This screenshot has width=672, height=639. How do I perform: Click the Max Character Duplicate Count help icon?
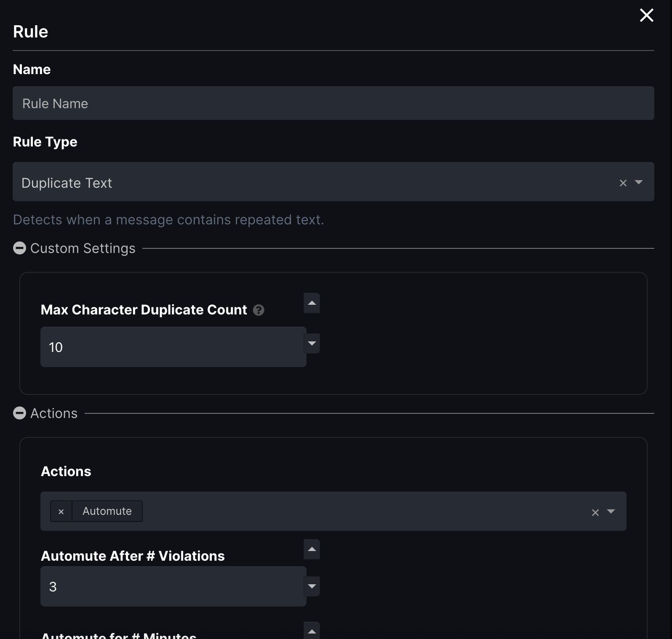259,310
